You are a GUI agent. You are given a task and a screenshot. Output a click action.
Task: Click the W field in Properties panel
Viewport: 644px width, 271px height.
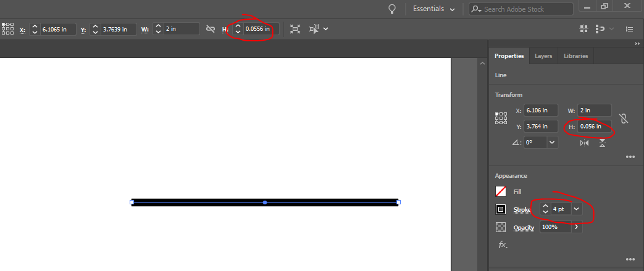595,110
